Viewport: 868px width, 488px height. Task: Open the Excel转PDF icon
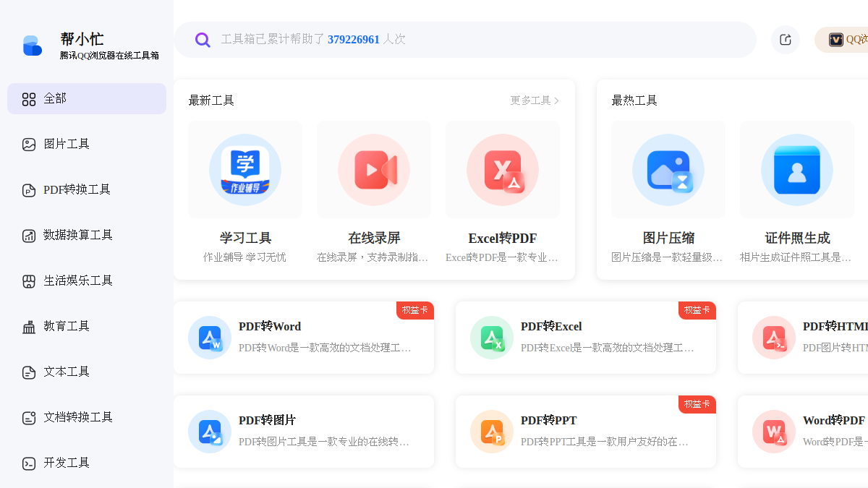503,170
